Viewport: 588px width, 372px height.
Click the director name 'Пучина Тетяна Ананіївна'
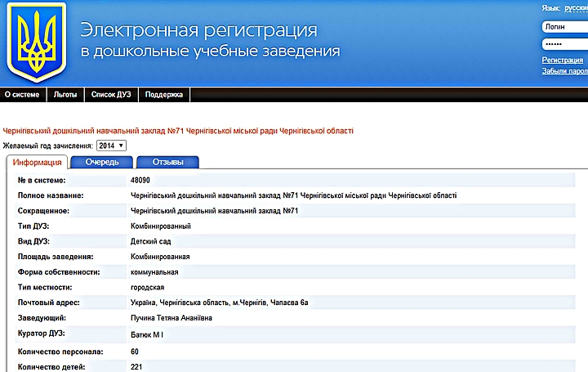tap(171, 318)
